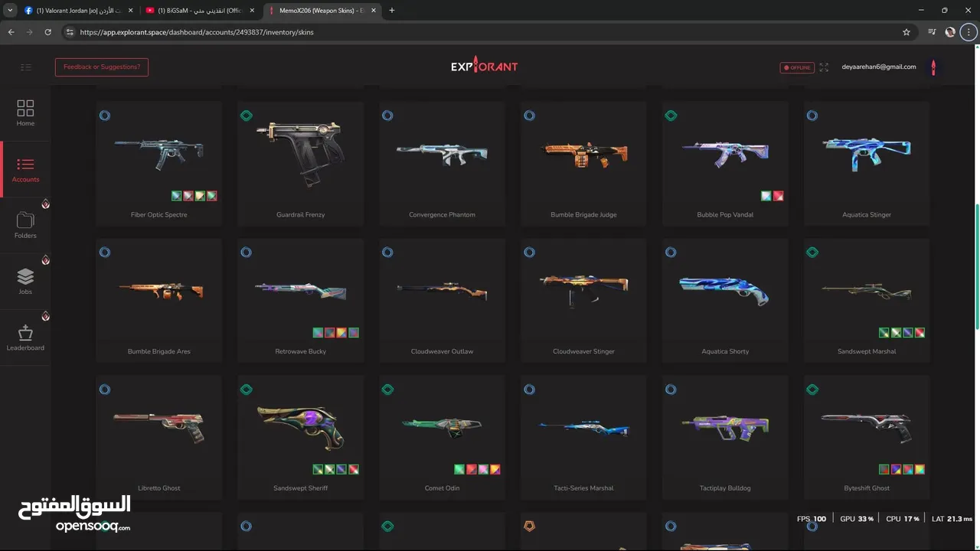Open the Jobs sidebar section
Viewport: 980px width, 551px height.
[x=25, y=281]
